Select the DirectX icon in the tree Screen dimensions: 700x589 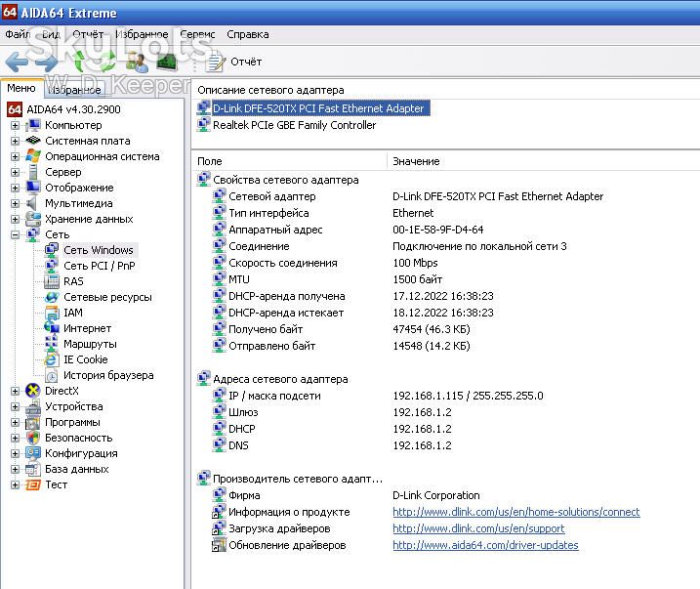(x=32, y=391)
